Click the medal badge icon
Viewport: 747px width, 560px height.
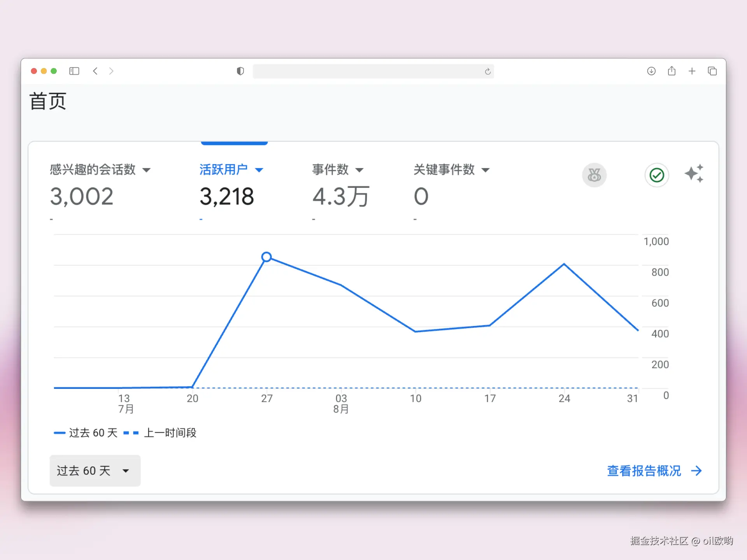tap(594, 175)
